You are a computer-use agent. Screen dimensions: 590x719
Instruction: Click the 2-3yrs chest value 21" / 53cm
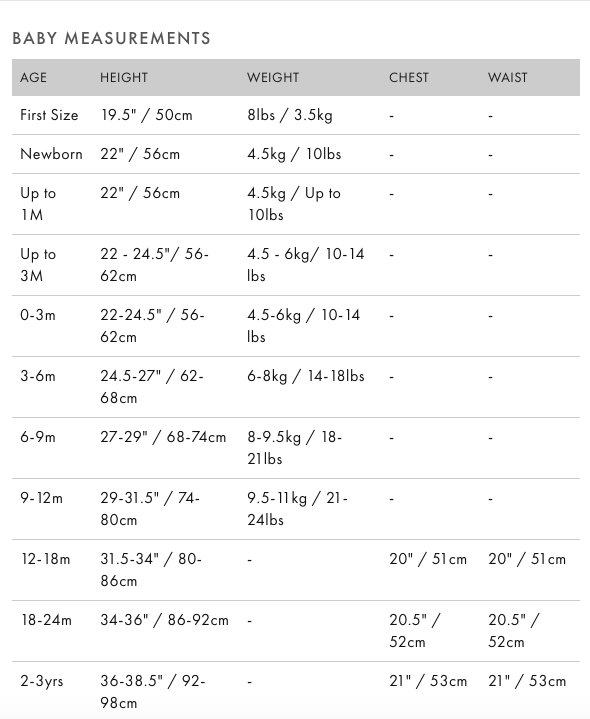pos(428,681)
